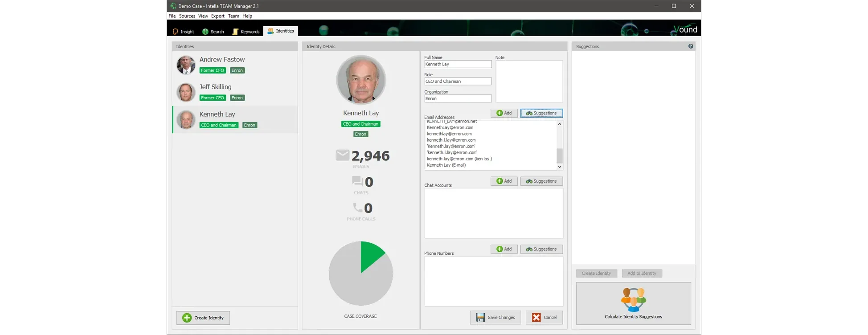Click Andrew Fastow's profile photo

[x=186, y=65]
